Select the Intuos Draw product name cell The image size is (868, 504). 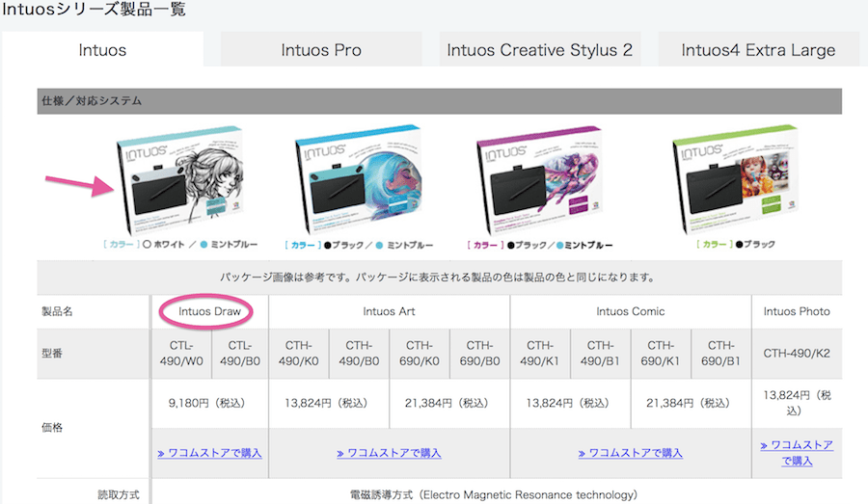[x=210, y=311]
